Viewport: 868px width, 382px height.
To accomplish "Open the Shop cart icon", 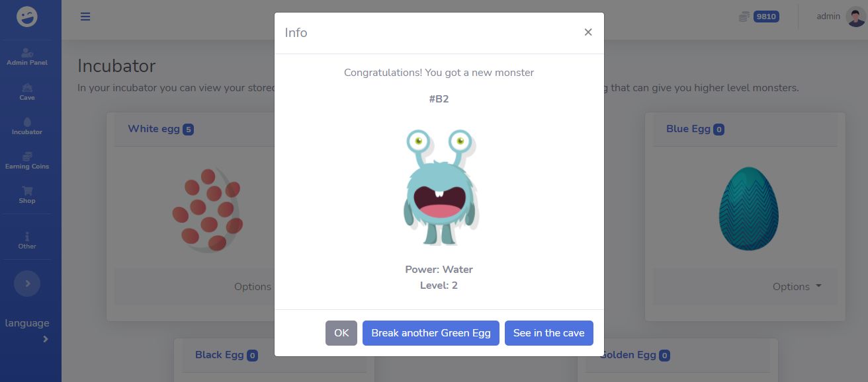I will (27, 190).
